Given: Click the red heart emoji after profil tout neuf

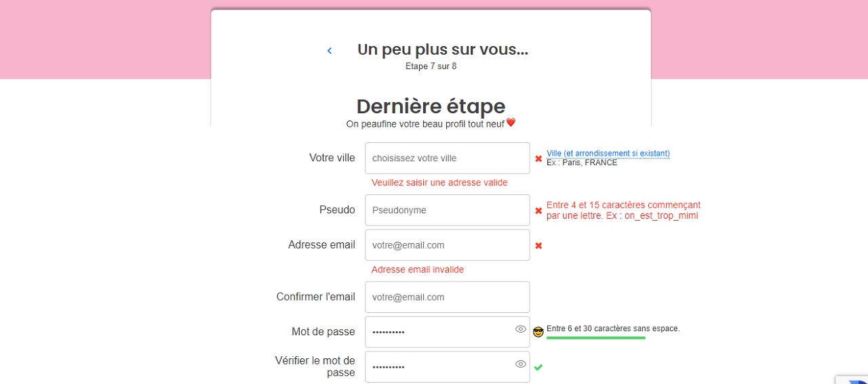Looking at the screenshot, I should [511, 123].
